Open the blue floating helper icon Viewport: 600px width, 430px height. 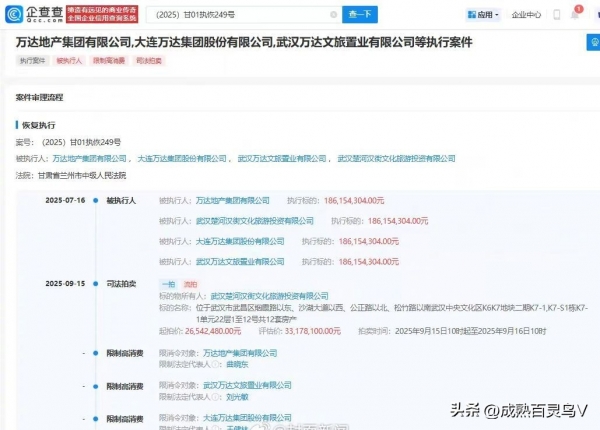(x=593, y=42)
